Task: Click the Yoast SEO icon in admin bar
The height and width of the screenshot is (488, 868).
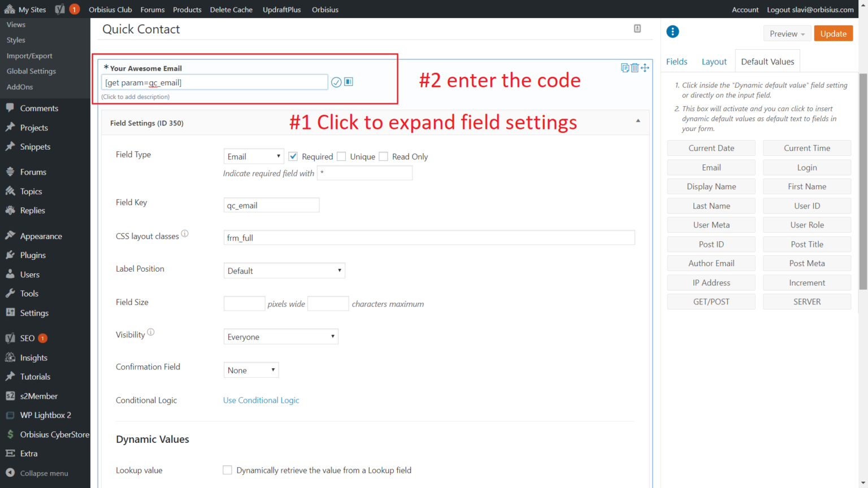Action: pos(60,10)
